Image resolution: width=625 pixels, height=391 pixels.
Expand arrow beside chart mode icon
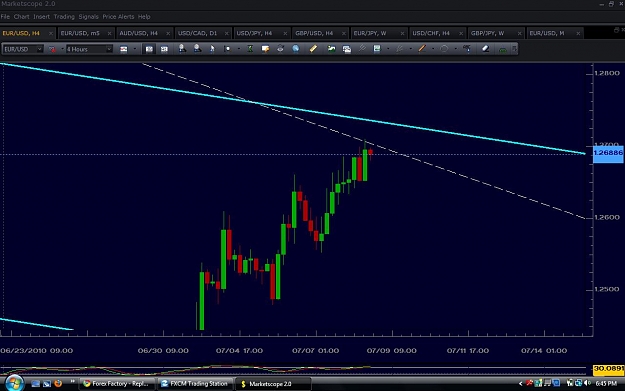[x=135, y=49]
